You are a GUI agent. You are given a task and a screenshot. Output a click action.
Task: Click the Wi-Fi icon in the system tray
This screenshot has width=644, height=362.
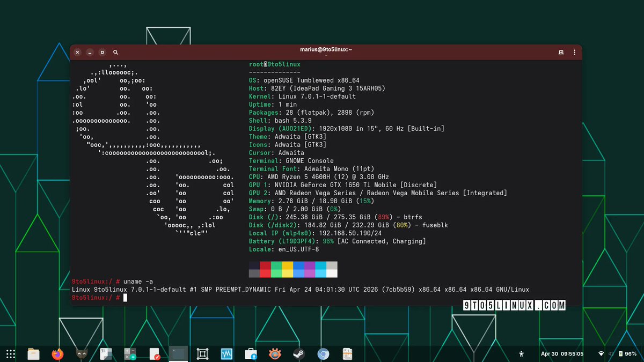coord(601,354)
